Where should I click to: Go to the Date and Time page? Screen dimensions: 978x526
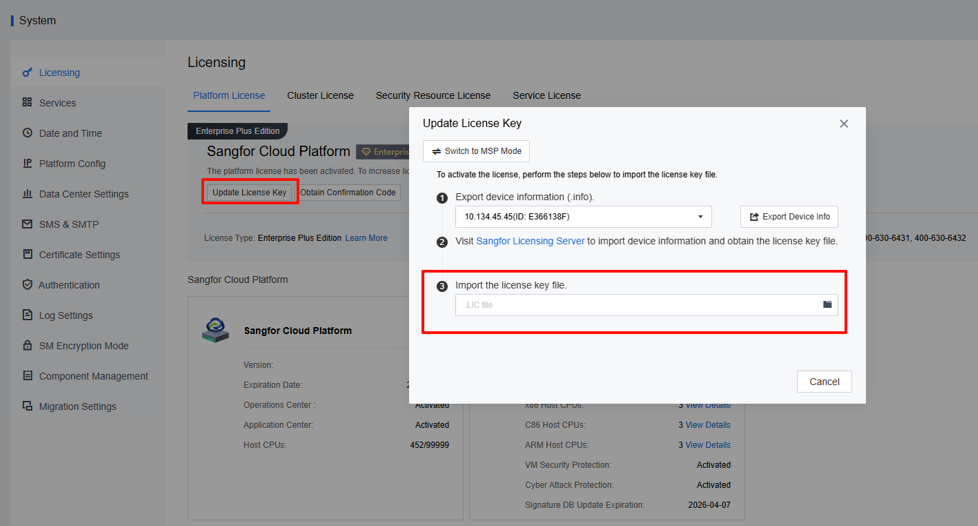tap(70, 134)
